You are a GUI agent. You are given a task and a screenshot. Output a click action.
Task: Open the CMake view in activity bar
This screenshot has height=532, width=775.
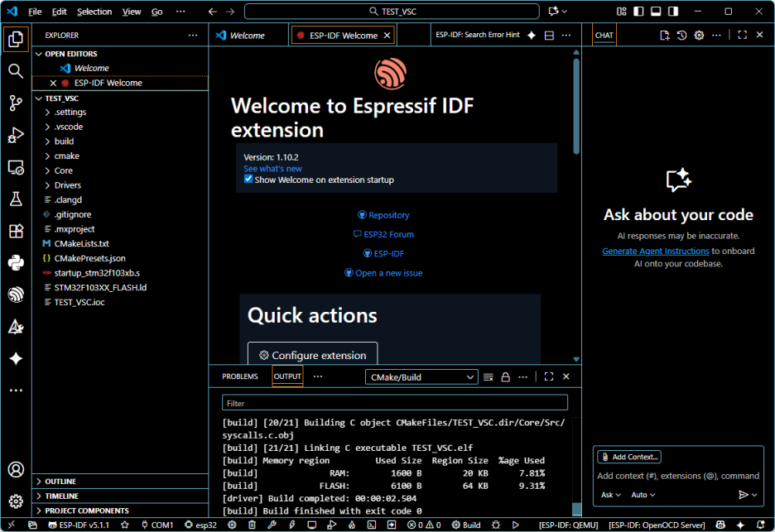click(x=16, y=327)
